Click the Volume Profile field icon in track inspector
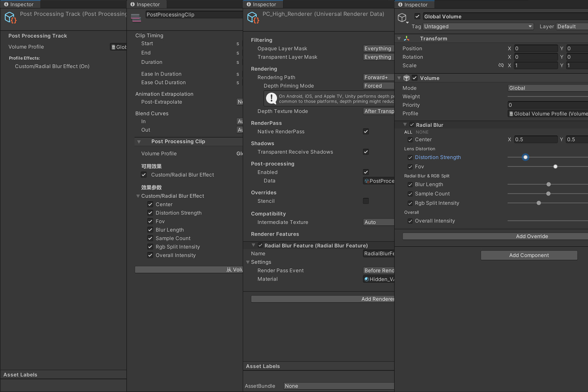The height and width of the screenshot is (392, 588). (113, 47)
